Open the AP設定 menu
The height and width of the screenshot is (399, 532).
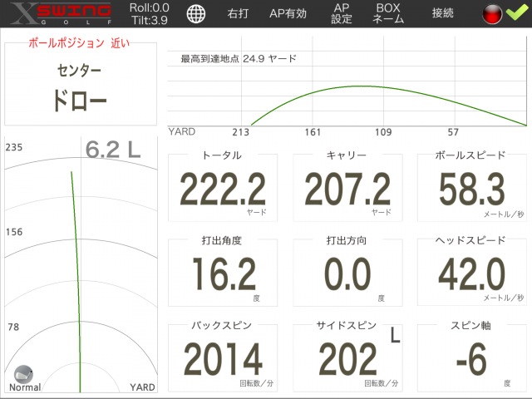342,13
